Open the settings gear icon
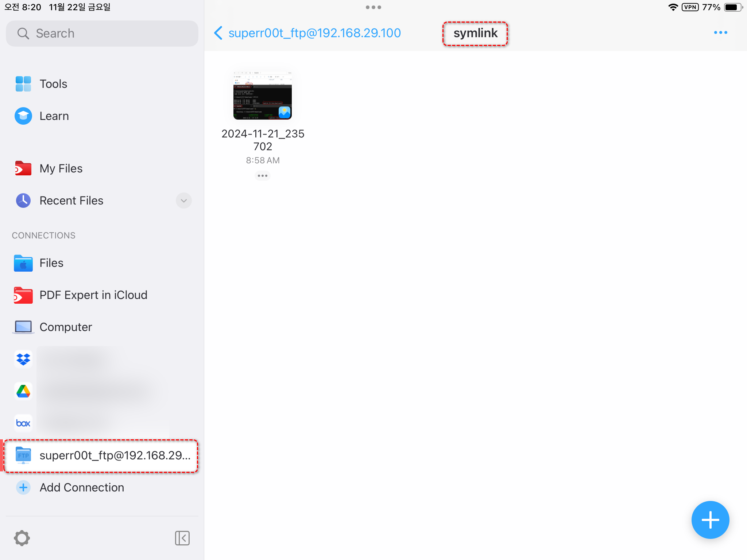Viewport: 747px width, 560px height. tap(22, 538)
